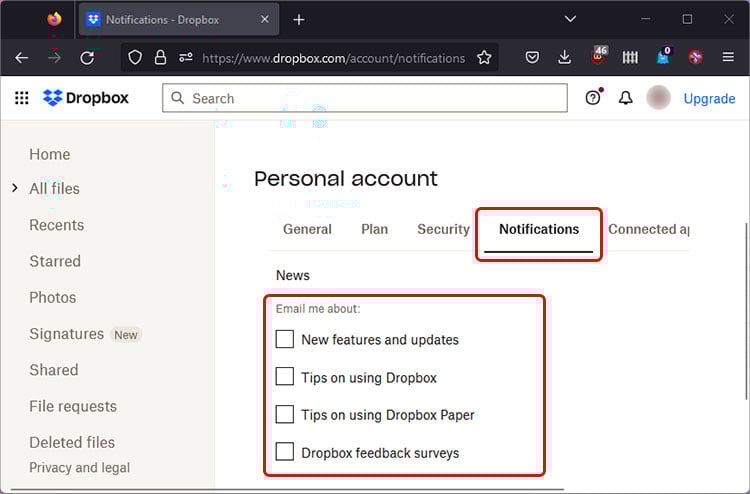
Task: Go to the Security tab
Action: click(443, 230)
